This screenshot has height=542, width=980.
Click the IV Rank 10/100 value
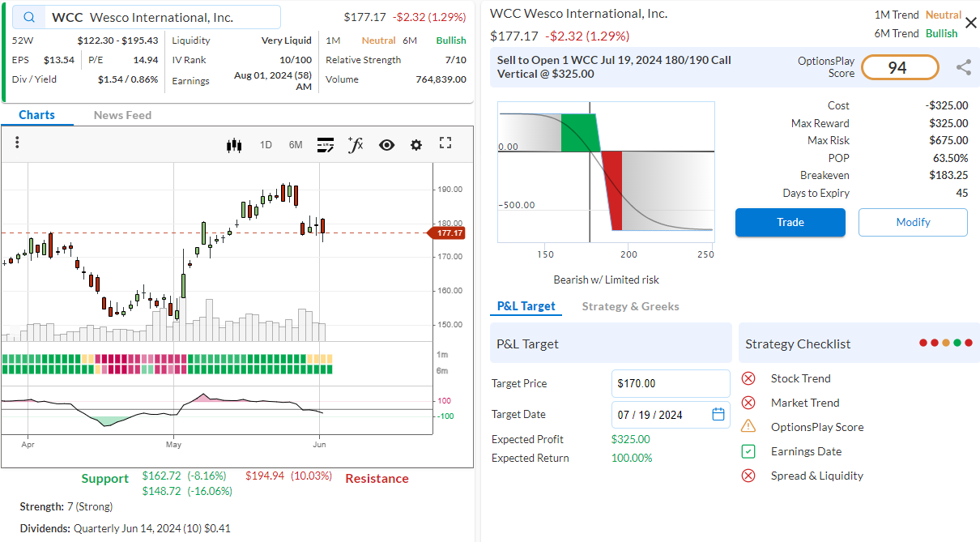click(x=296, y=60)
